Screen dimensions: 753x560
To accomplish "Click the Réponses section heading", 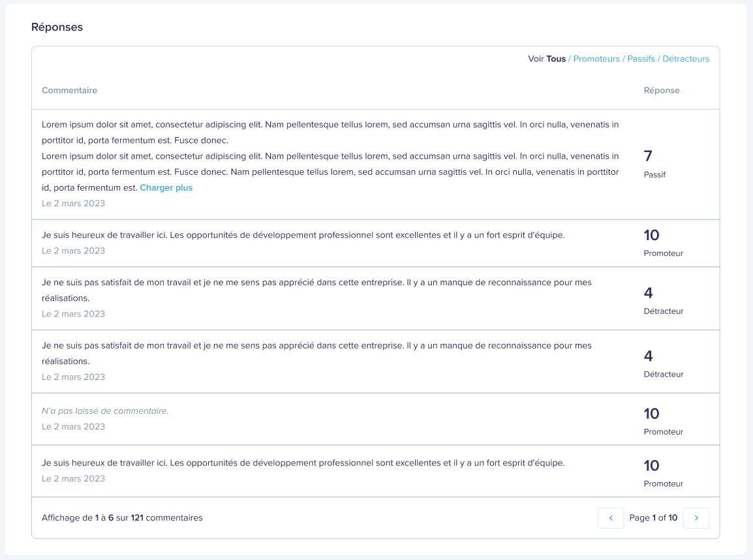I will [57, 27].
